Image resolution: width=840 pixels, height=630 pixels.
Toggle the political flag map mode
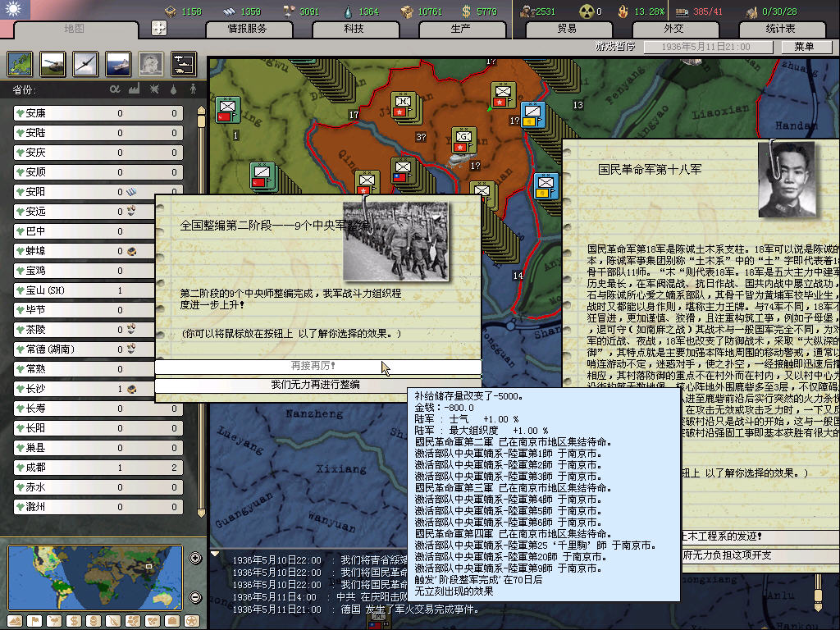pos(34,620)
